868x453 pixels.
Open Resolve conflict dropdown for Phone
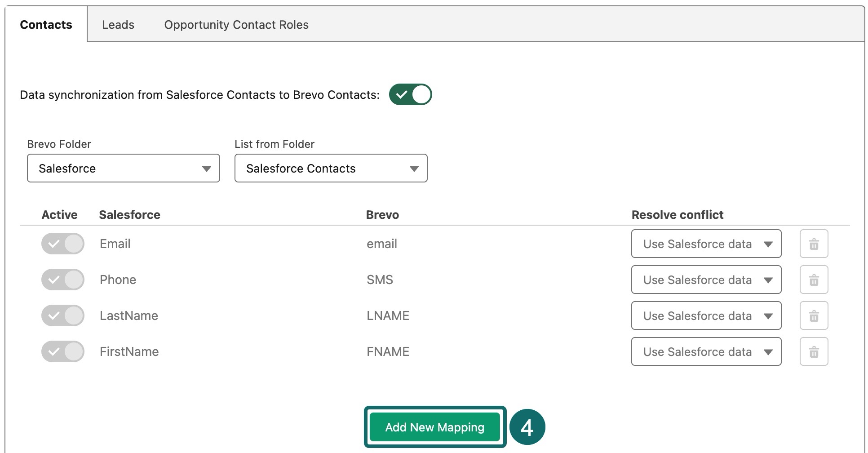[x=706, y=280]
